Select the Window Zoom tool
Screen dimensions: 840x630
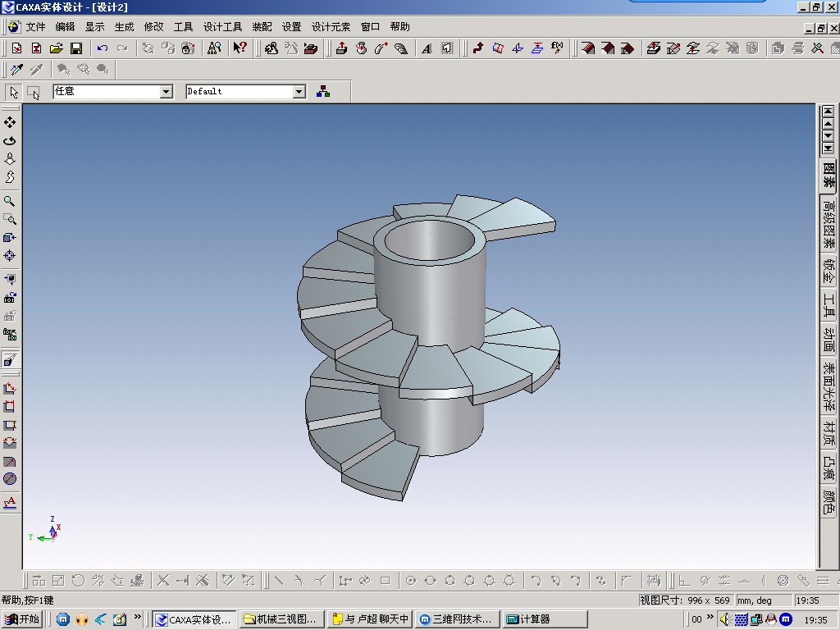[x=10, y=220]
